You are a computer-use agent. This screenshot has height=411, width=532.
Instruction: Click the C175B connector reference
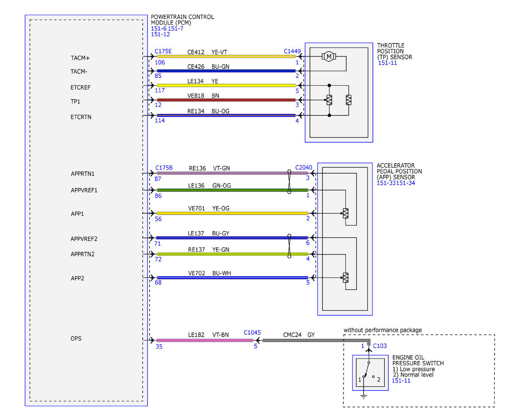click(x=164, y=168)
